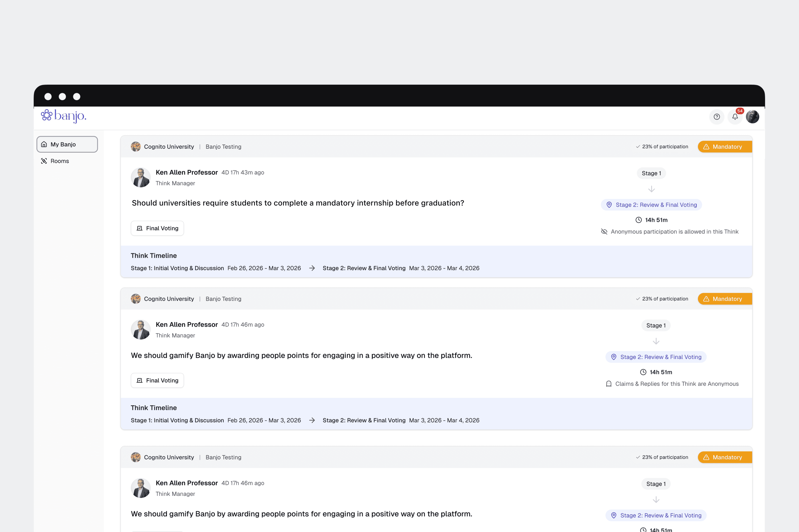Open notifications bell with 54 badge
Viewport: 799px width, 532px height.
click(x=735, y=117)
